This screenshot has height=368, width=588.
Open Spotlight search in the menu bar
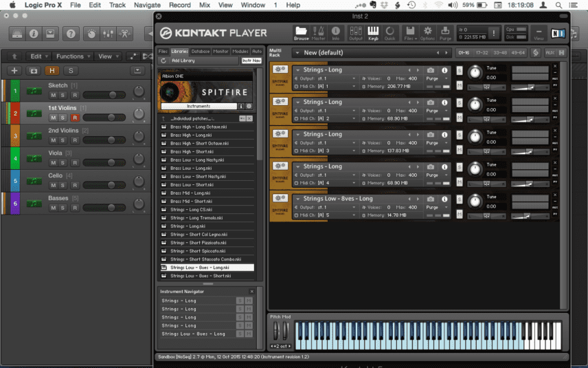pyautogui.click(x=558, y=5)
